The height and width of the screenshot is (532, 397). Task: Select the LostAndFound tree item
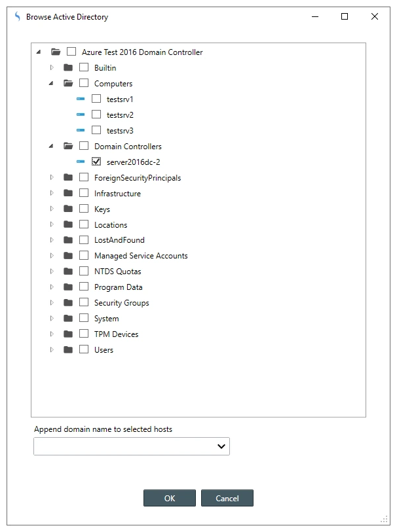pyautogui.click(x=119, y=240)
